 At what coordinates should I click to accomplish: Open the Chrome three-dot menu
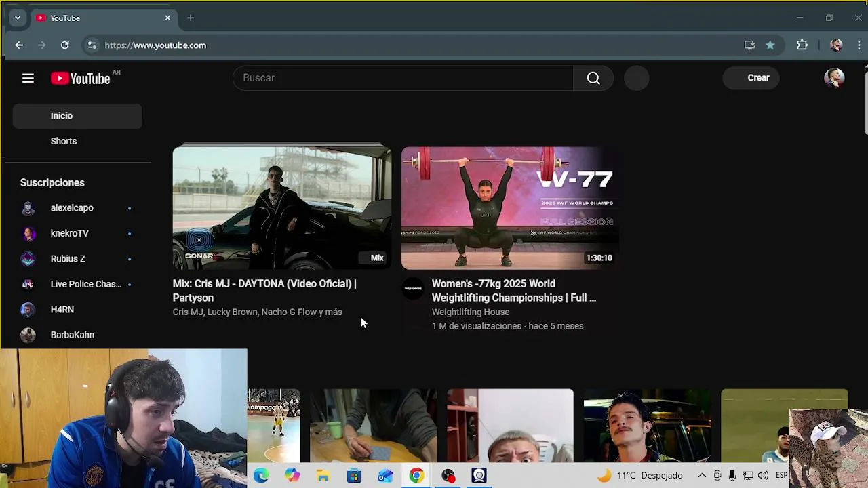click(x=859, y=45)
